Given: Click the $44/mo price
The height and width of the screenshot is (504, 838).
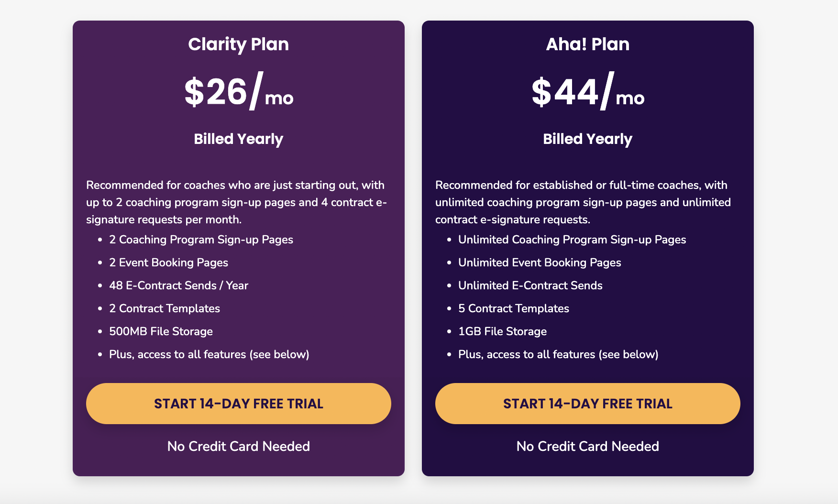Looking at the screenshot, I should 588,92.
